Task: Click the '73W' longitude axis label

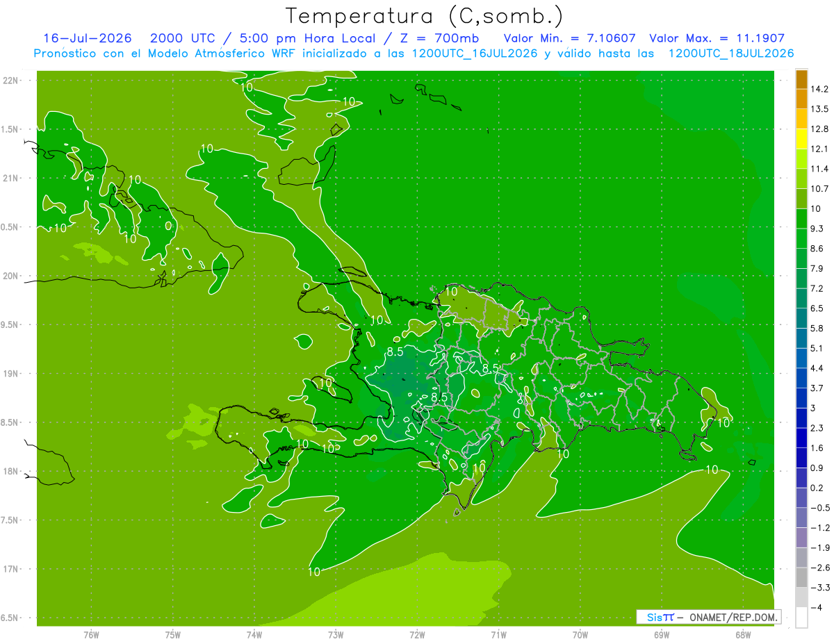Action: coord(336,634)
